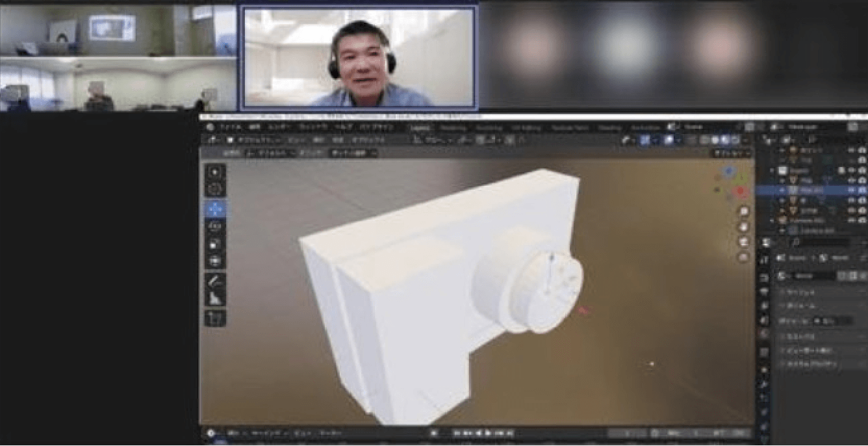Screen dimensions: 868x446
Task: Select the Measure ruler tool
Action: 216,298
